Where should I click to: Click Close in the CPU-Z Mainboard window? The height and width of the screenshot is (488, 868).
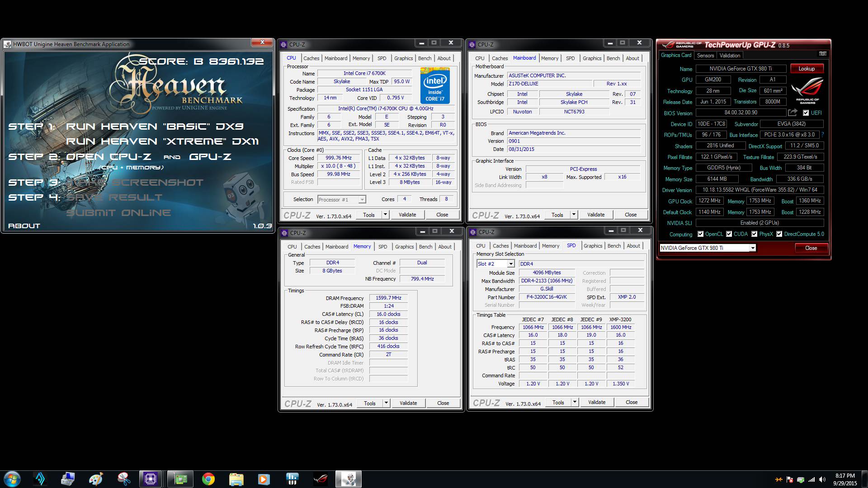click(x=631, y=215)
